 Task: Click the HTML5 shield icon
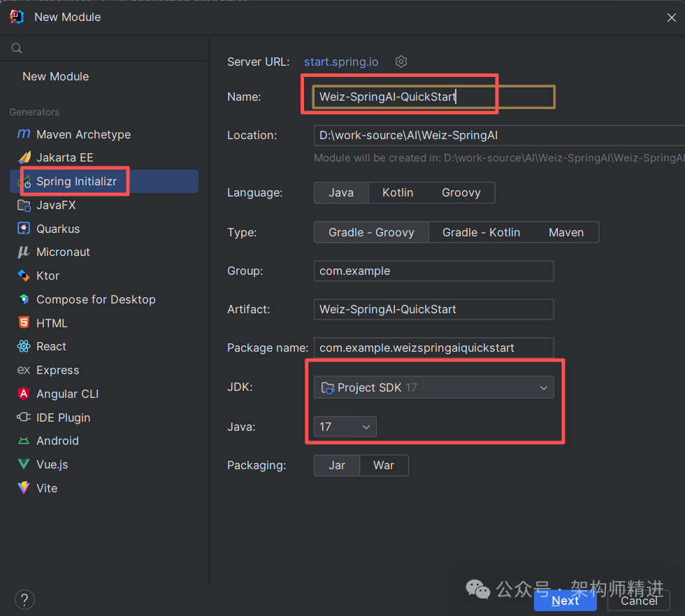24,323
